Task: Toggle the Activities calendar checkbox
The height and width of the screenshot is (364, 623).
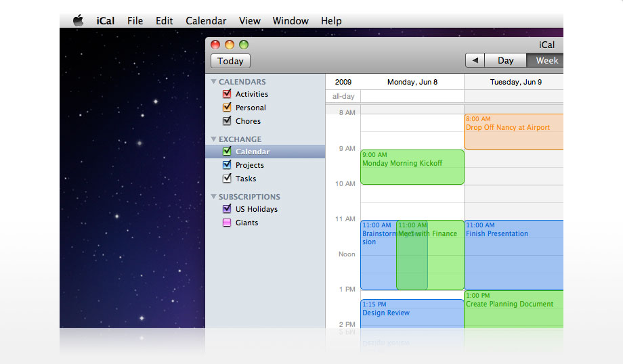Action: (227, 93)
